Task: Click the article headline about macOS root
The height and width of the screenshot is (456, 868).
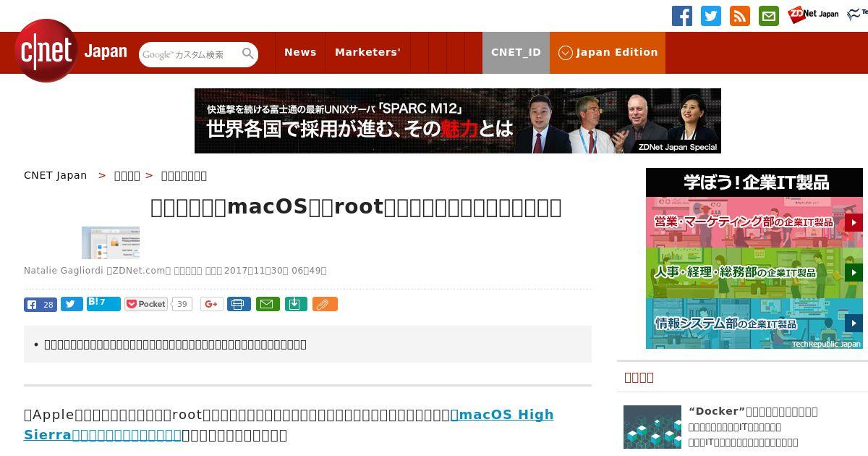Action: point(356,207)
